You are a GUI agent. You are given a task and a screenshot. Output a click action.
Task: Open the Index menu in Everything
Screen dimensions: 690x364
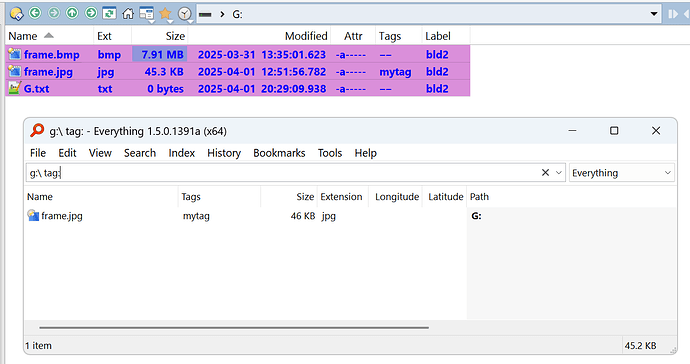coord(182,153)
